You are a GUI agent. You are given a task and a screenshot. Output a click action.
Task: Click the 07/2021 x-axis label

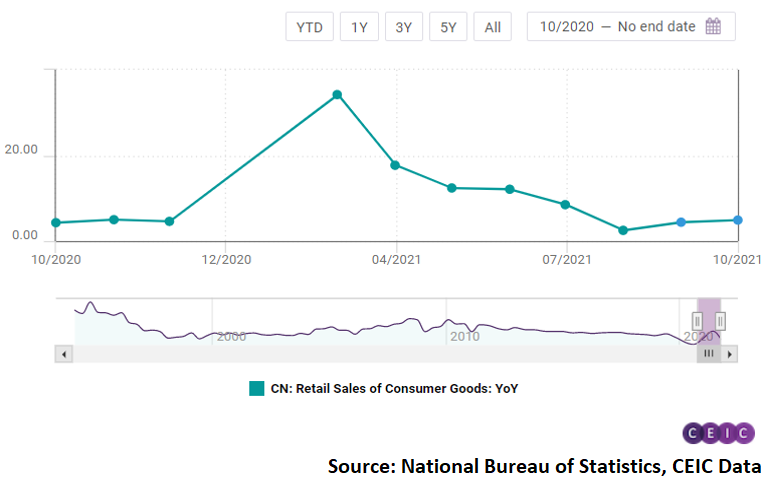[x=567, y=260]
